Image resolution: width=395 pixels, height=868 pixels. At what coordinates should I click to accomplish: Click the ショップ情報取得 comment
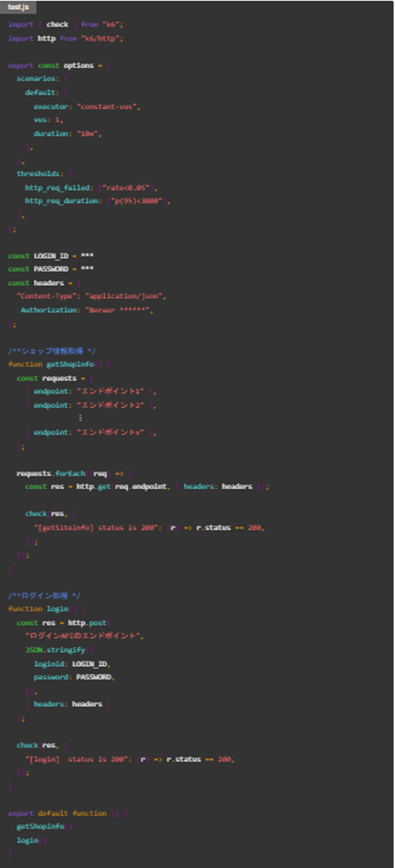pos(52,351)
